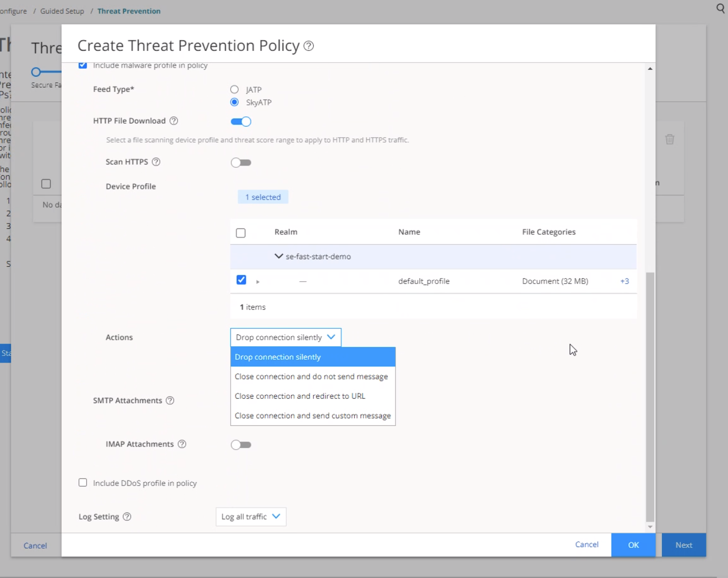Click the Scan HTTPS help icon
This screenshot has height=578, width=728.
click(x=155, y=162)
